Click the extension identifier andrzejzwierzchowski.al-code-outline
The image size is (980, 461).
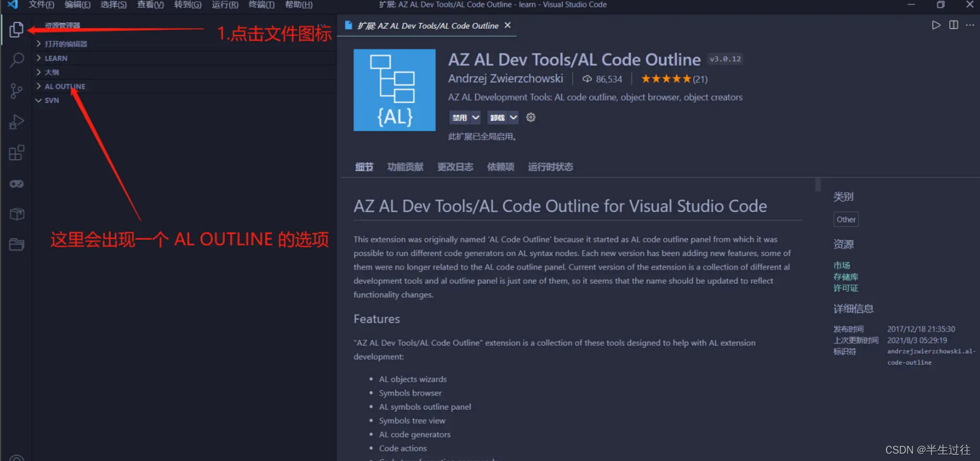(x=931, y=357)
